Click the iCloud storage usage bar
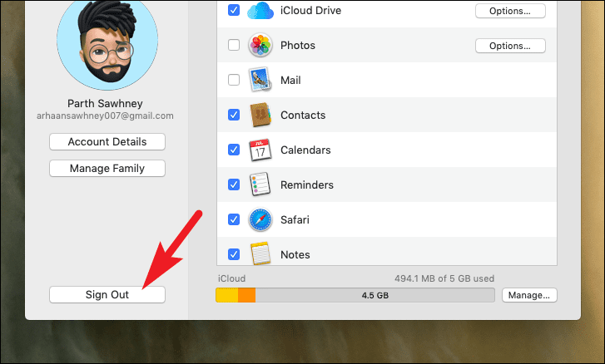The height and width of the screenshot is (364, 605). click(x=355, y=295)
